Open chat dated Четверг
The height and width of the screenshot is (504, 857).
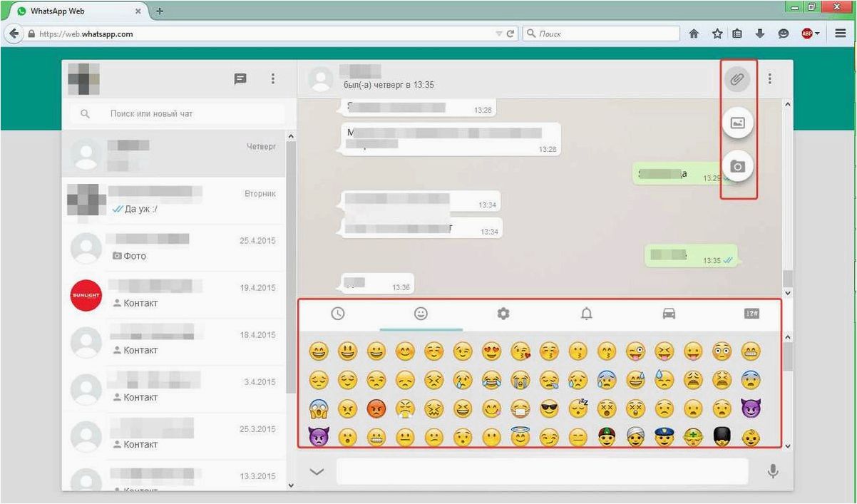[174, 153]
